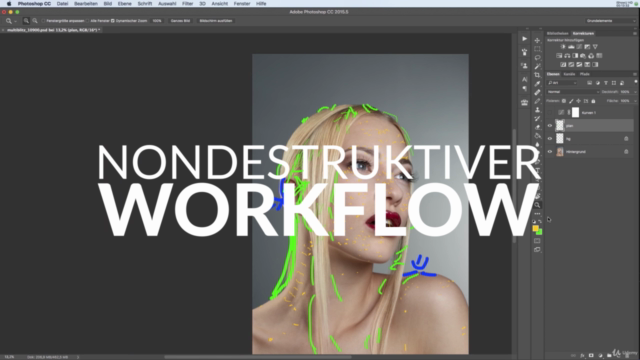Select the Zoom tool in the toolbar
The image size is (640, 360).
pyautogui.click(x=537, y=205)
